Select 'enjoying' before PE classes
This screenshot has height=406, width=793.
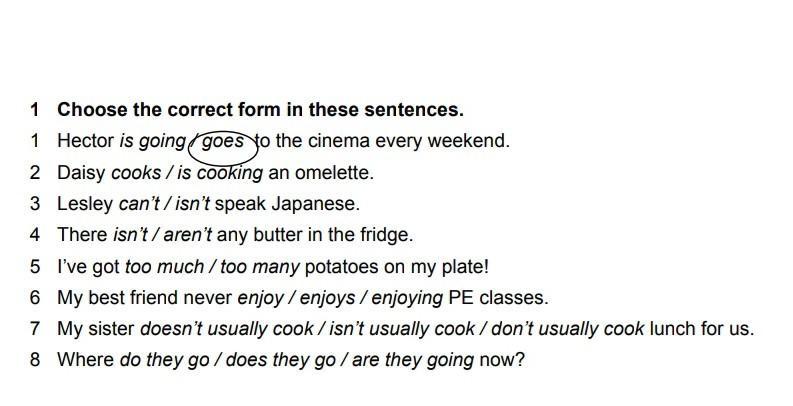pos(407,298)
